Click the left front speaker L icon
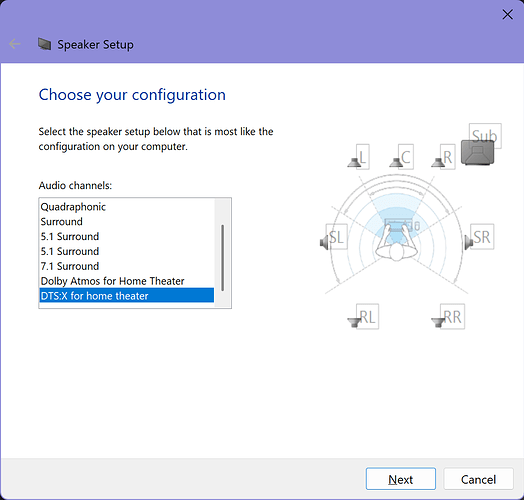The image size is (524, 500). [359, 157]
